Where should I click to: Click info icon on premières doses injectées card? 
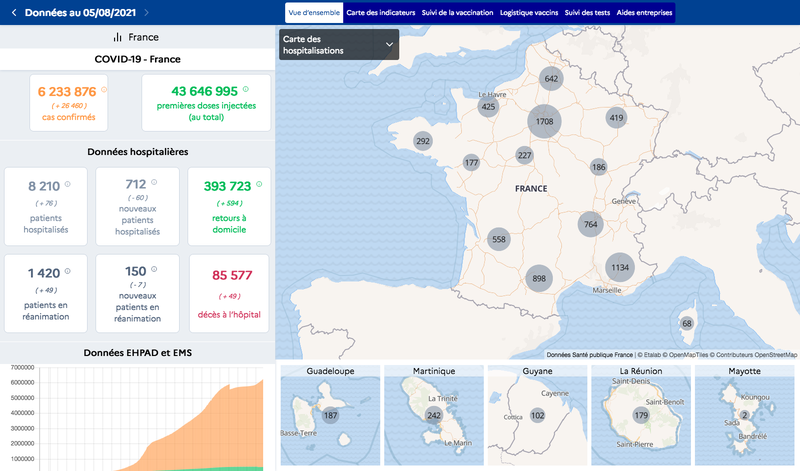246,89
